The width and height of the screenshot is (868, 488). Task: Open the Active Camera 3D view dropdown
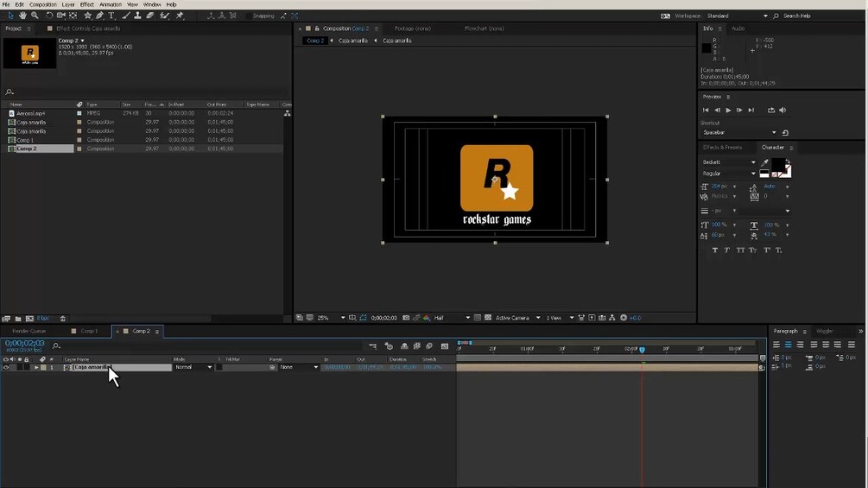tap(517, 318)
